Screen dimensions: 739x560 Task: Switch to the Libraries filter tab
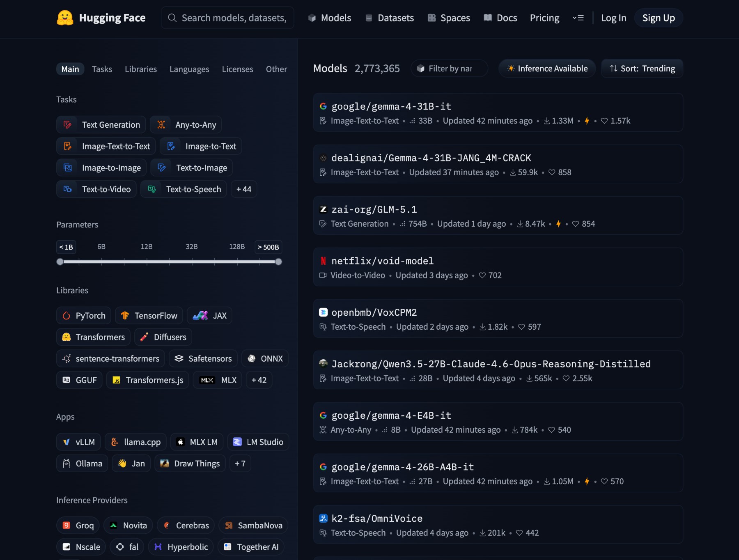point(141,69)
